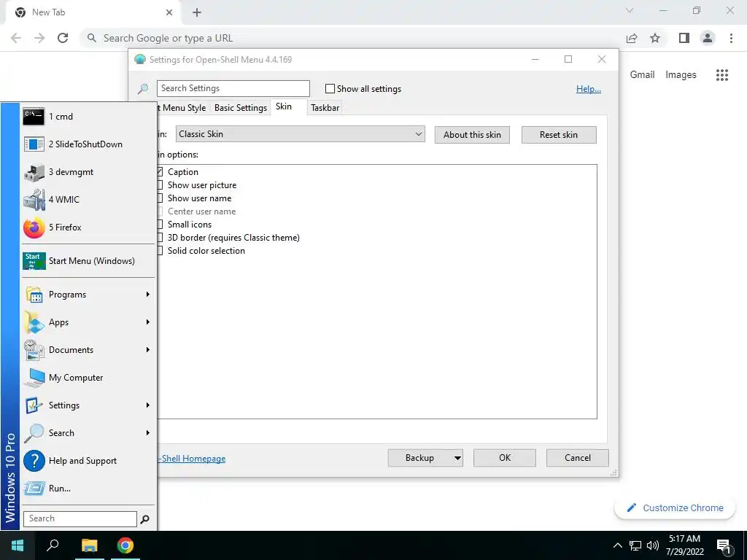The width and height of the screenshot is (747, 560).
Task: Click the Chrome share page icon
Action: pos(632,38)
